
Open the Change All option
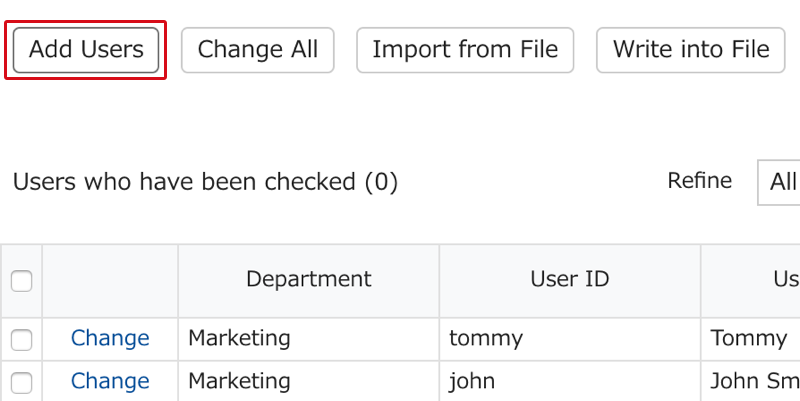click(258, 50)
